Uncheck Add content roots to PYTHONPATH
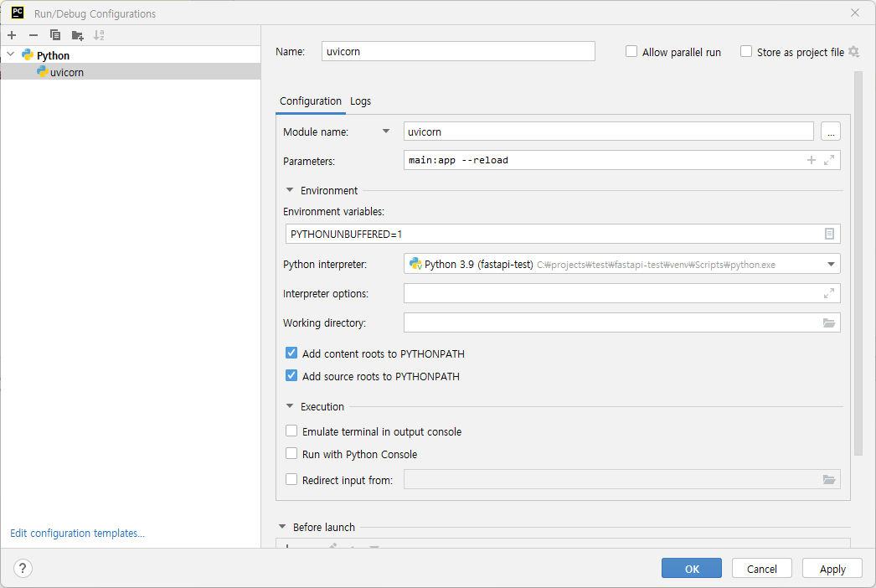Screen dimensions: 876x588 click(x=291, y=353)
